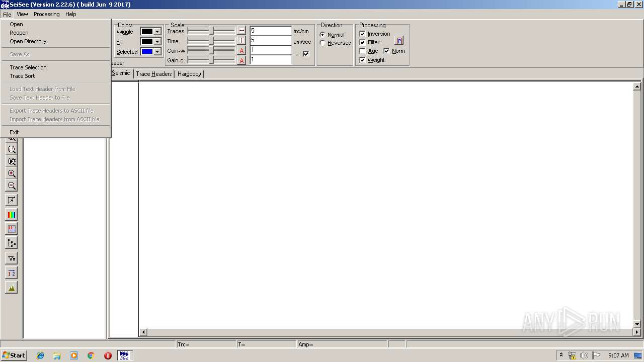Click the vertical scrollbar down arrow
Viewport: 644px width, 362px height.
pos(637,324)
